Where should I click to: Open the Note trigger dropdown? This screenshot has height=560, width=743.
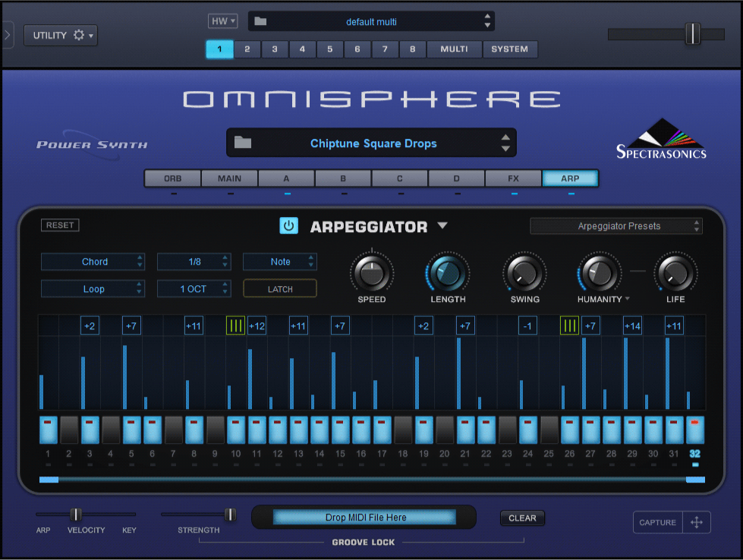(279, 262)
